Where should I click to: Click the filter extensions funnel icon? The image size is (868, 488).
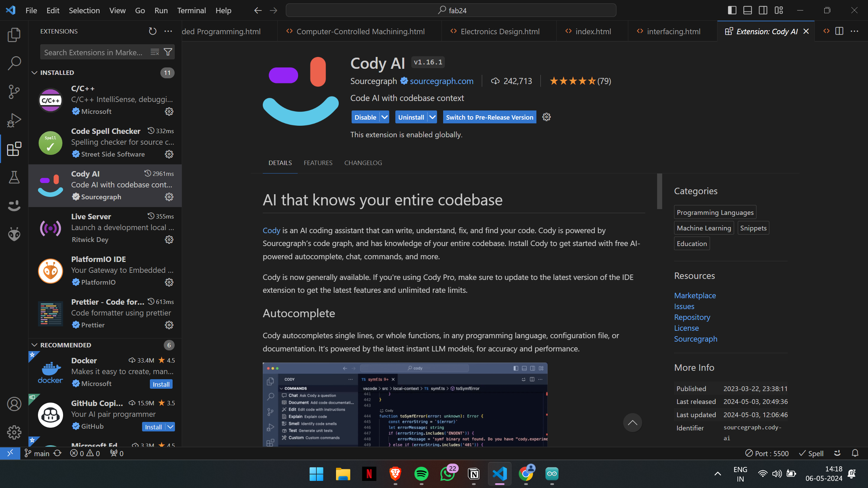coord(168,52)
